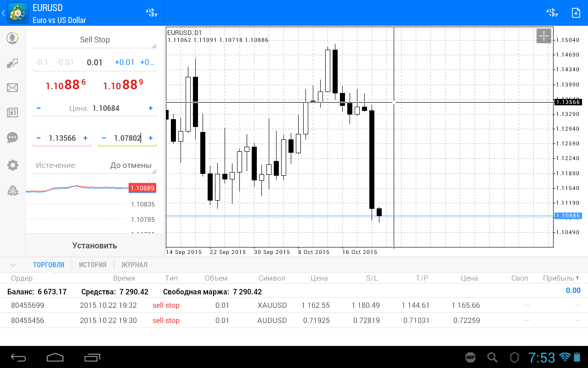
Task: Switch to ИСТОРИЯ tab
Action: 93,265
